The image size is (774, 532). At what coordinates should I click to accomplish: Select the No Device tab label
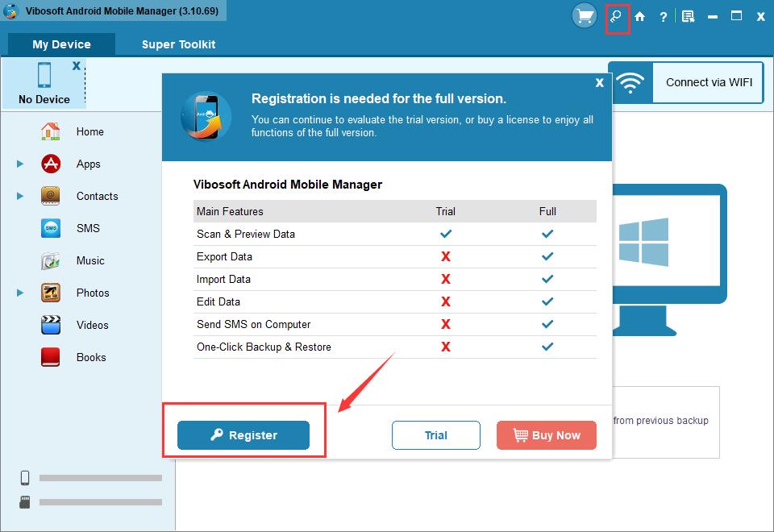point(44,99)
